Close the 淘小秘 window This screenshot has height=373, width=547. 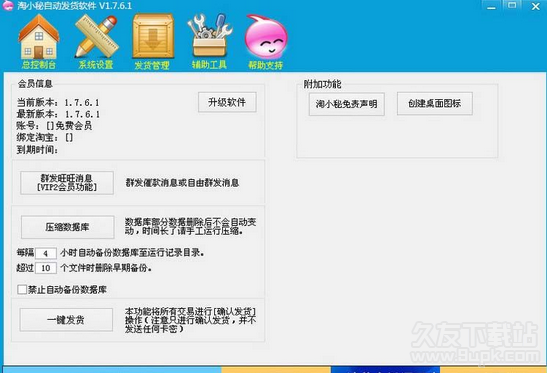(x=535, y=6)
